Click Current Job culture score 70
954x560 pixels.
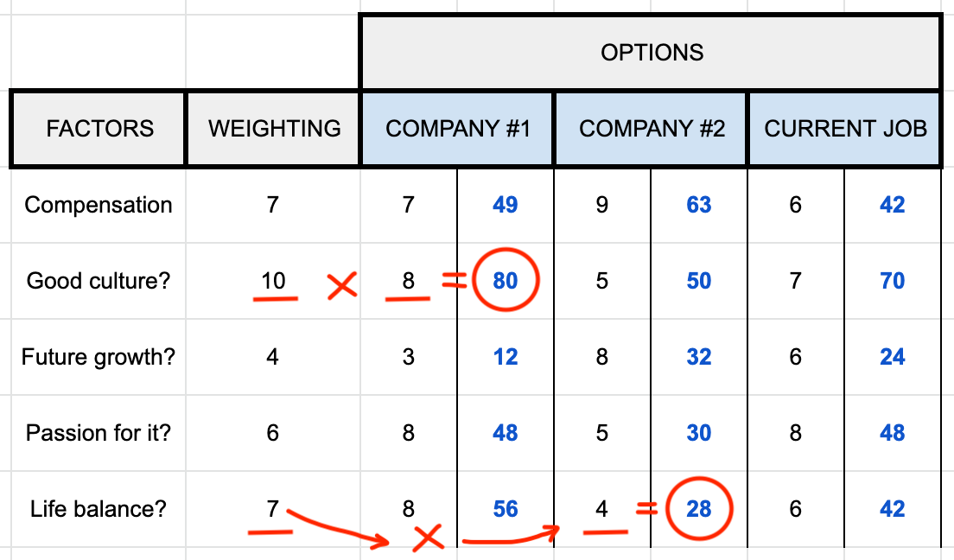pos(892,281)
